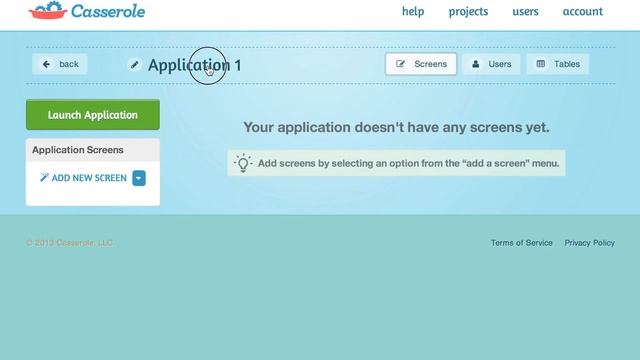Go to projects in top navigation
This screenshot has width=640, height=360.
coord(468,11)
